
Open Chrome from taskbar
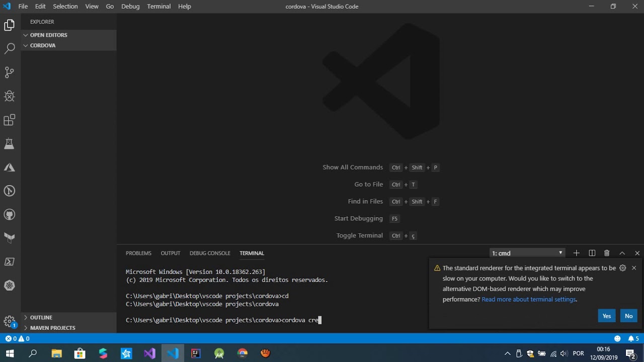pyautogui.click(x=243, y=353)
